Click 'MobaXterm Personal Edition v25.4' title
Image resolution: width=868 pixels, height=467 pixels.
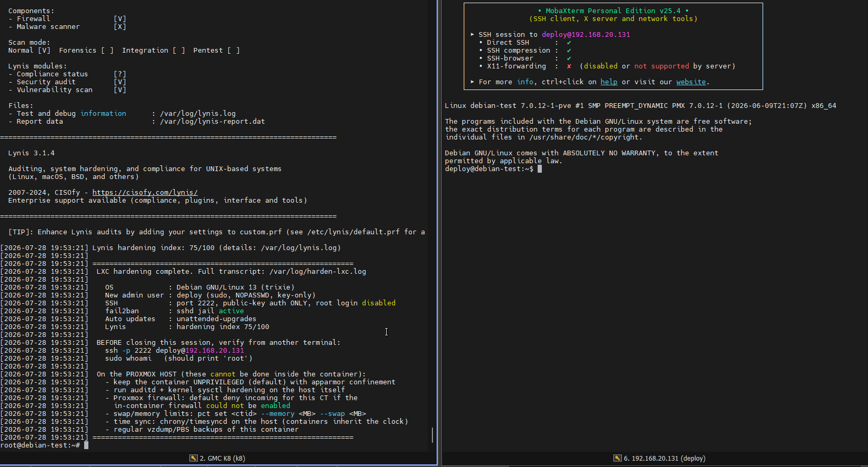pos(613,11)
